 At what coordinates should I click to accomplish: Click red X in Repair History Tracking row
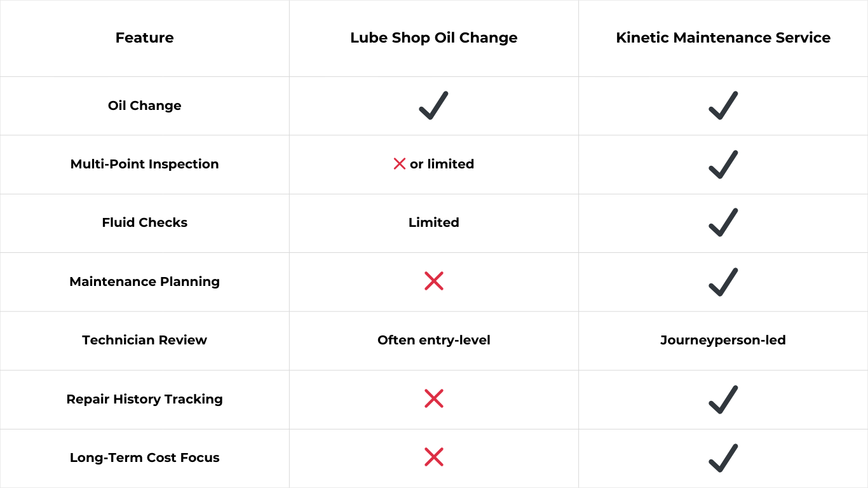point(434,398)
